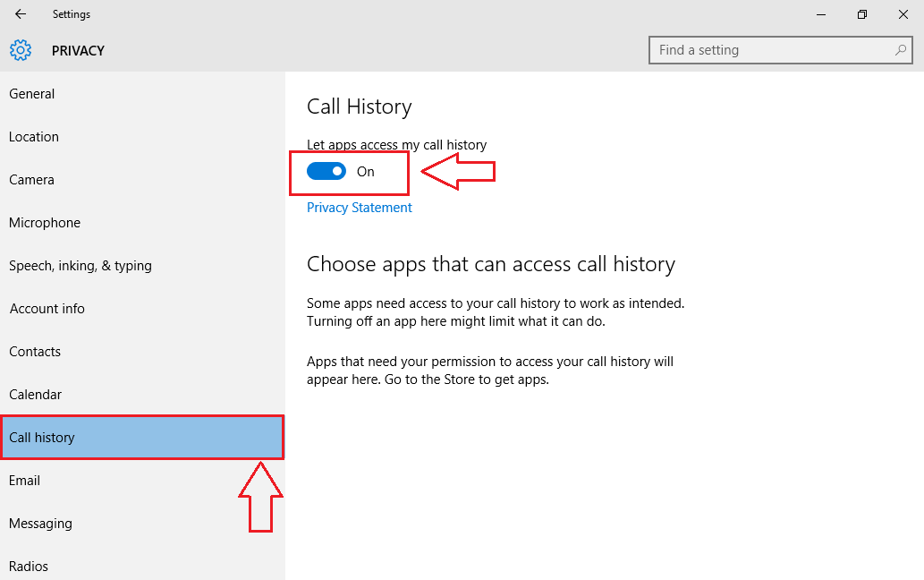Select the Call history item

click(x=142, y=438)
